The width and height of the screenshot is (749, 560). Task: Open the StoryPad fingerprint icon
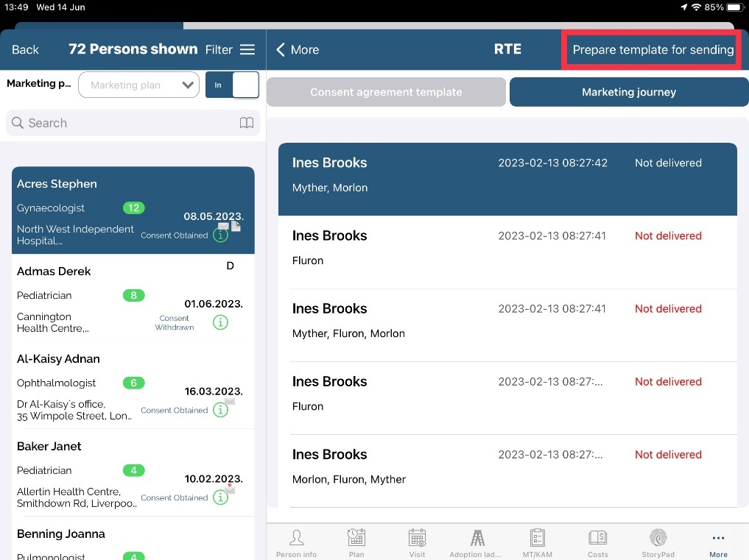click(x=658, y=538)
